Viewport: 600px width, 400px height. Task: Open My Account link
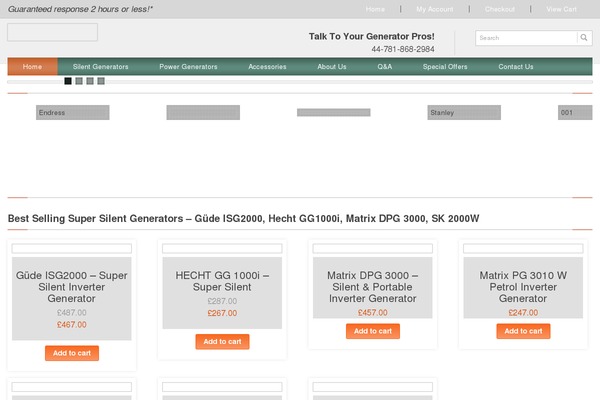pyautogui.click(x=435, y=9)
